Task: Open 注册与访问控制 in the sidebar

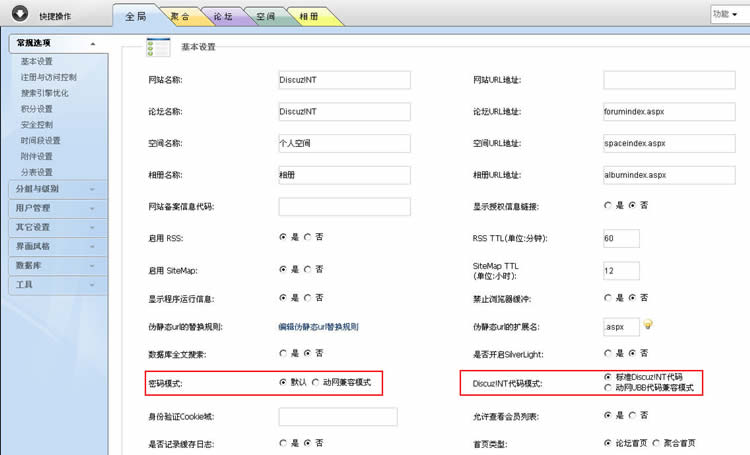Action: click(48, 76)
